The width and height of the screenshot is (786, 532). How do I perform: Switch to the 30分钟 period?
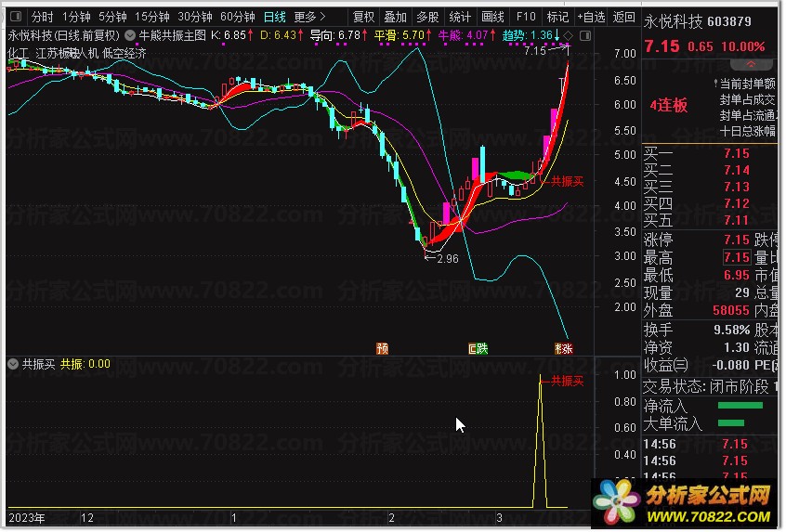pyautogui.click(x=195, y=17)
